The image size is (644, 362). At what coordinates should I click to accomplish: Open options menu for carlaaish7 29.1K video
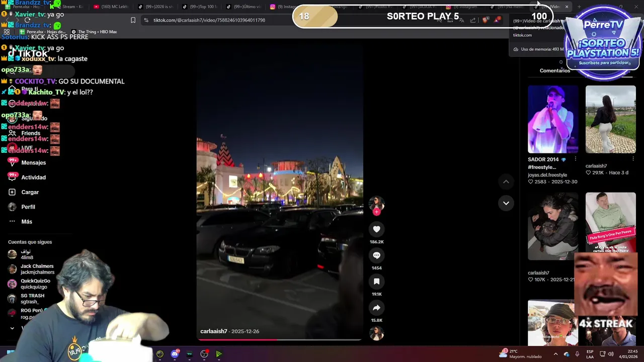click(x=633, y=159)
